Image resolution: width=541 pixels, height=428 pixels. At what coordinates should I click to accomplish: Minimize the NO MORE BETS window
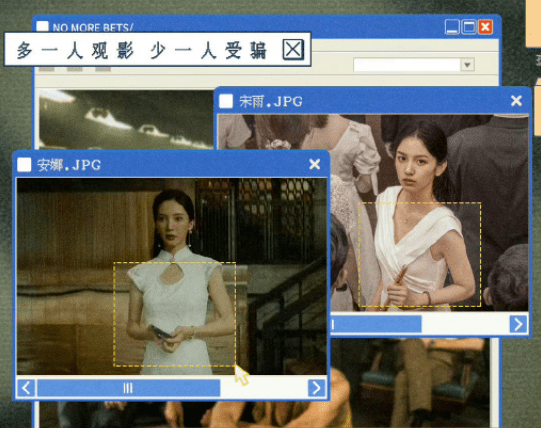coord(452,27)
